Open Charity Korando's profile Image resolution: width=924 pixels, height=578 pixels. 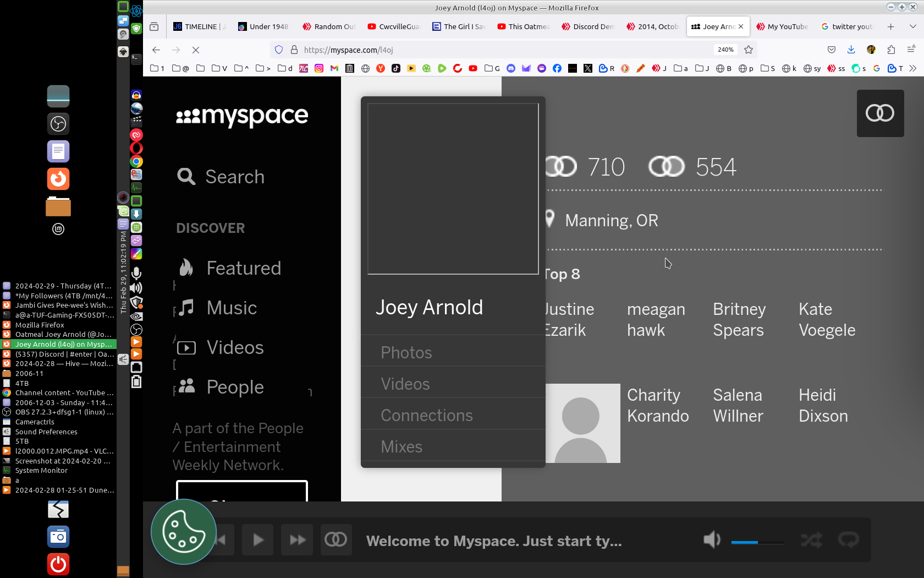[658, 405]
